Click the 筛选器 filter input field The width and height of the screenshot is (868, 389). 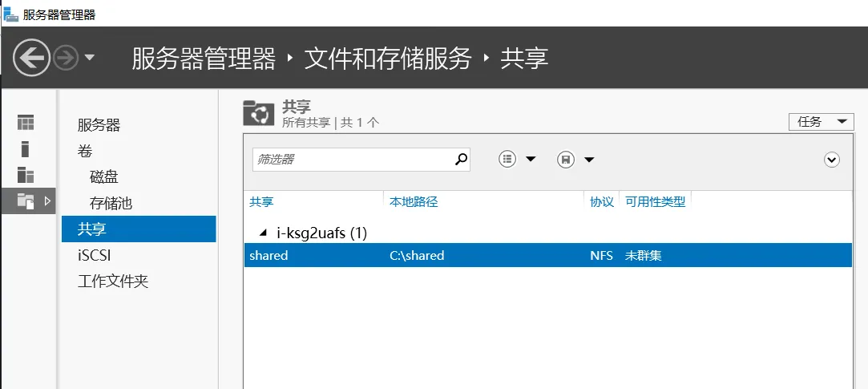coord(351,160)
